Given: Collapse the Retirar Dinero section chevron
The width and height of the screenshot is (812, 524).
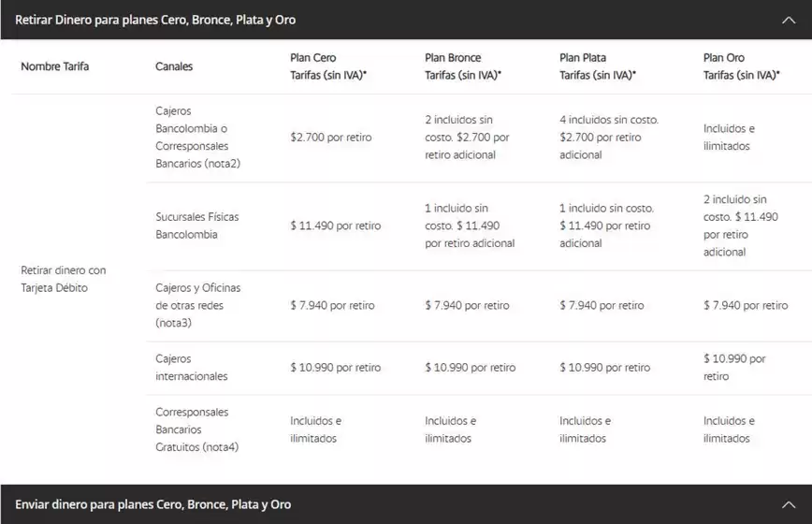Looking at the screenshot, I should pos(788,20).
